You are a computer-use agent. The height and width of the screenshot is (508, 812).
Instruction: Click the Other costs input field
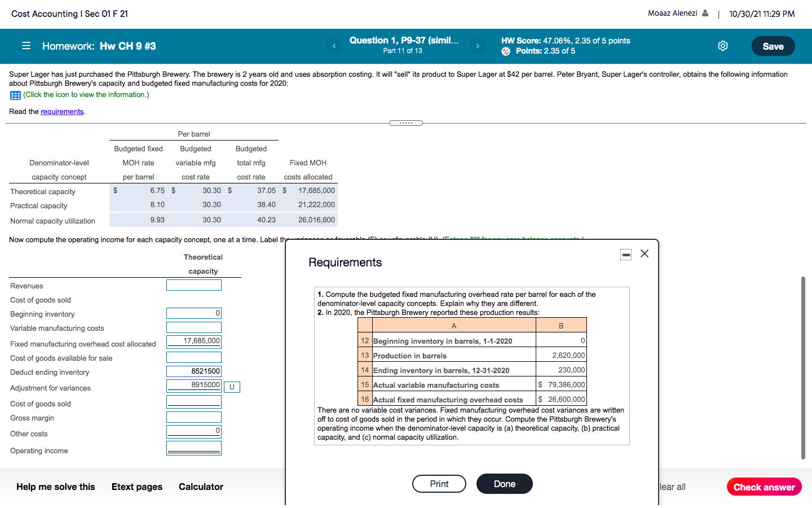click(194, 431)
